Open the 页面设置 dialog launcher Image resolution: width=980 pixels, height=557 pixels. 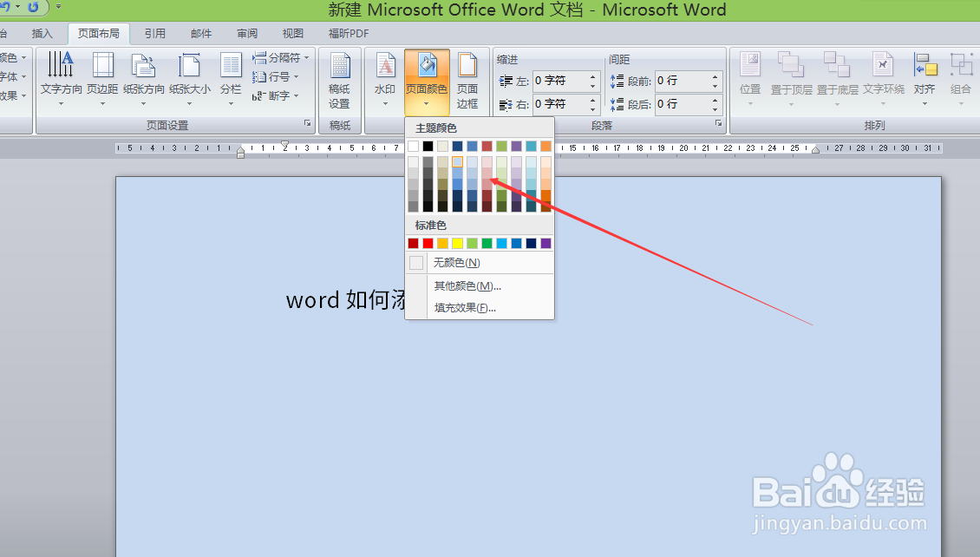click(x=308, y=124)
